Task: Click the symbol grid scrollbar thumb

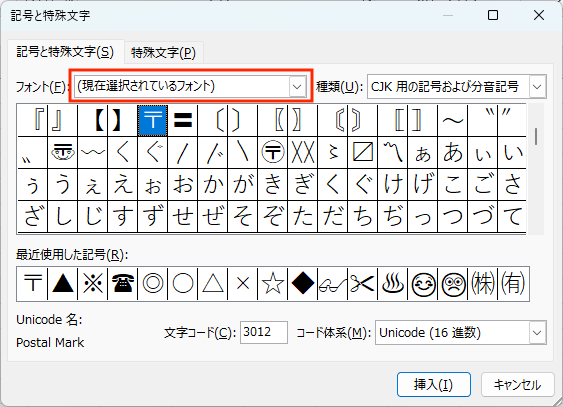Action: [x=536, y=136]
